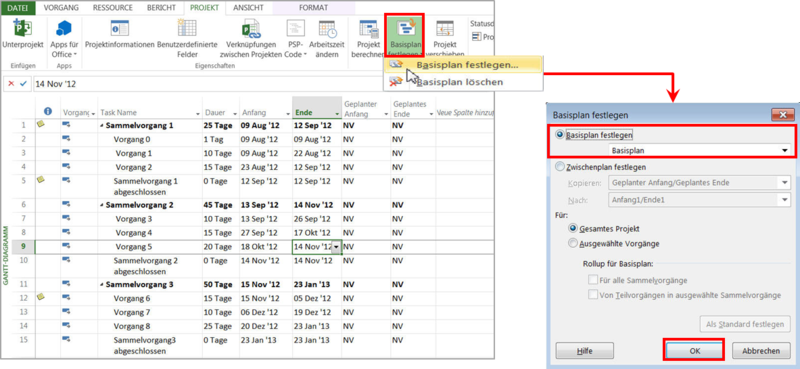Click the 50 Tage duration cell
Image resolution: width=800 pixels, height=369 pixels.
pos(221,285)
